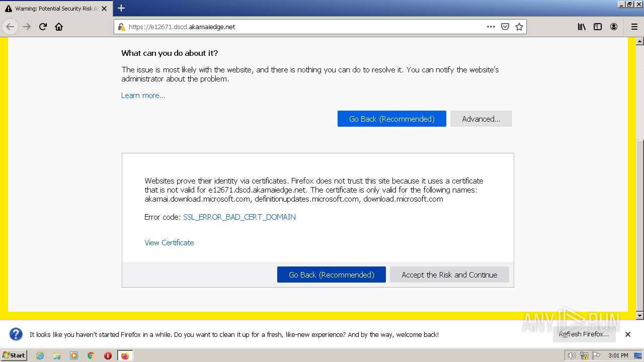
Task: Launch Google Chrome from taskbar
Action: [x=91, y=355]
